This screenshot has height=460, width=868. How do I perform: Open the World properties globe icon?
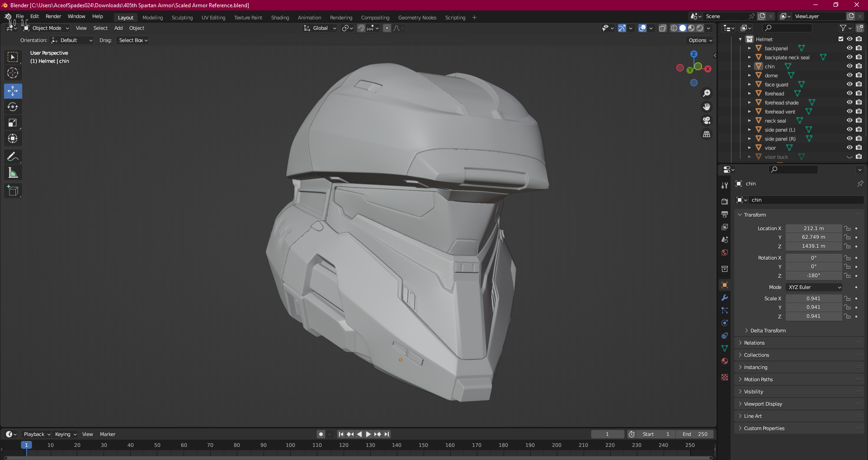tap(725, 252)
